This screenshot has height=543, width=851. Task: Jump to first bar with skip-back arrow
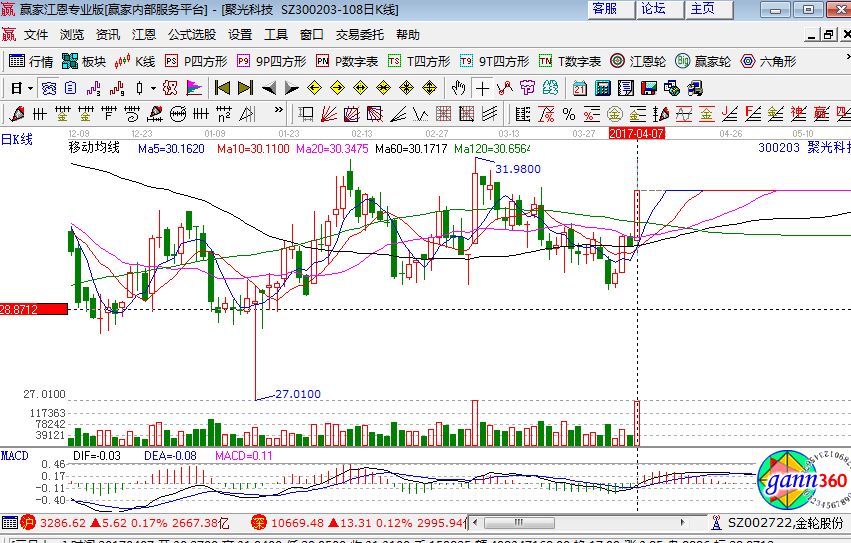point(222,87)
